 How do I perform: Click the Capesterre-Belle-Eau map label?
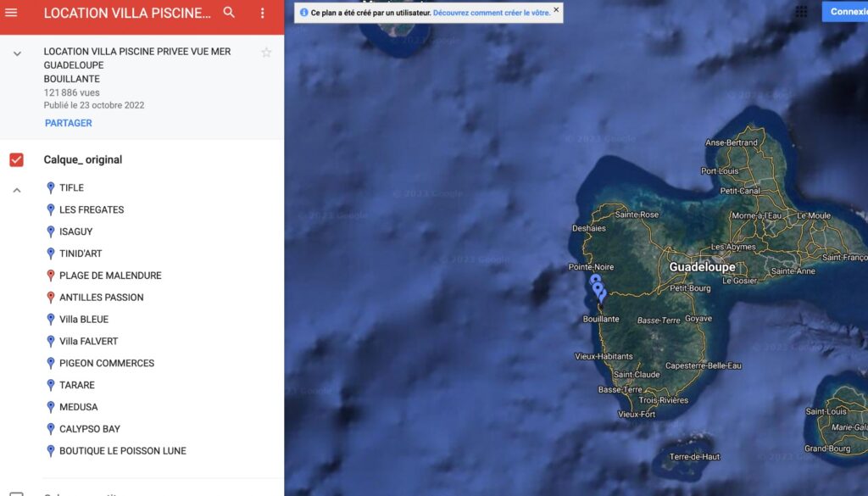[703, 365]
